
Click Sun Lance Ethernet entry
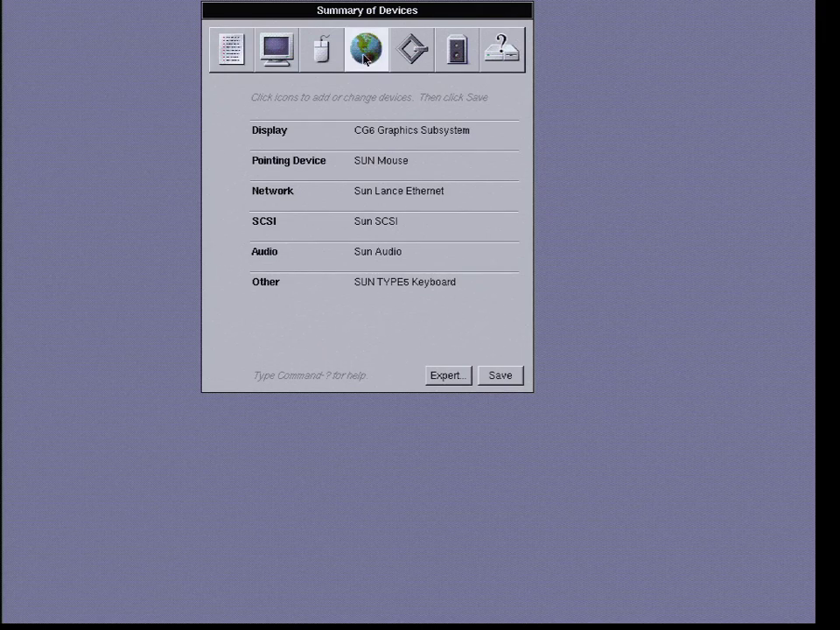pyautogui.click(x=399, y=191)
